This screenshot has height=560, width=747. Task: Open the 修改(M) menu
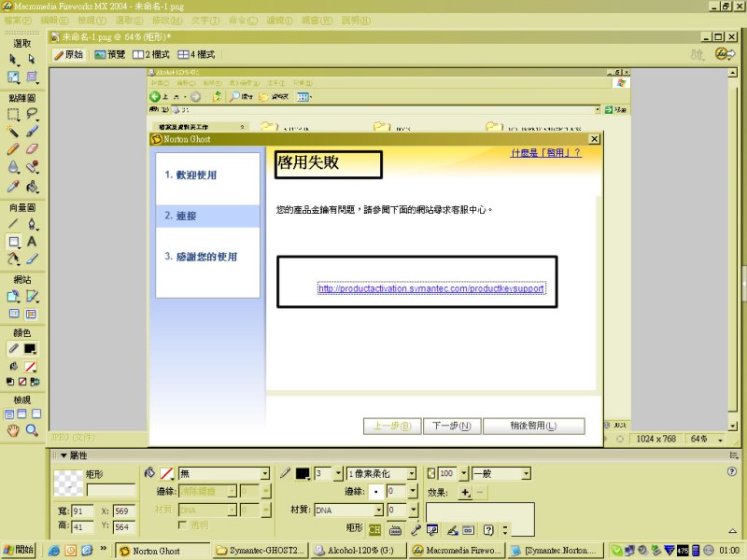point(167,21)
